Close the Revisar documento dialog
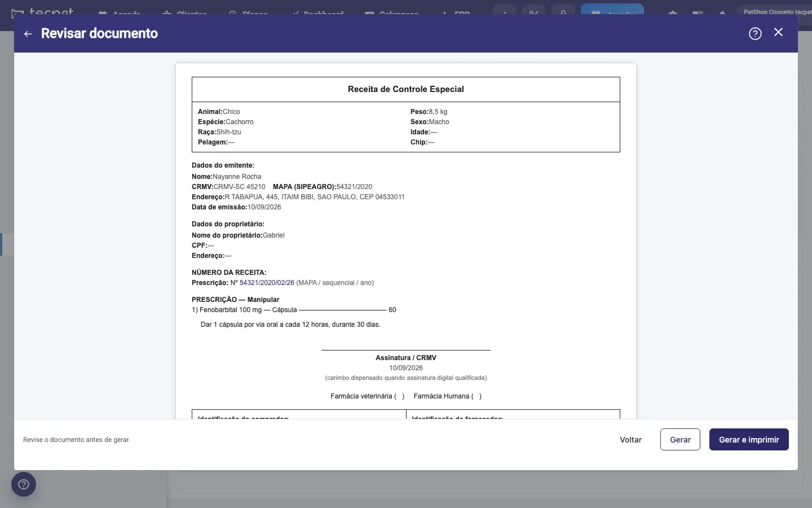 click(779, 32)
